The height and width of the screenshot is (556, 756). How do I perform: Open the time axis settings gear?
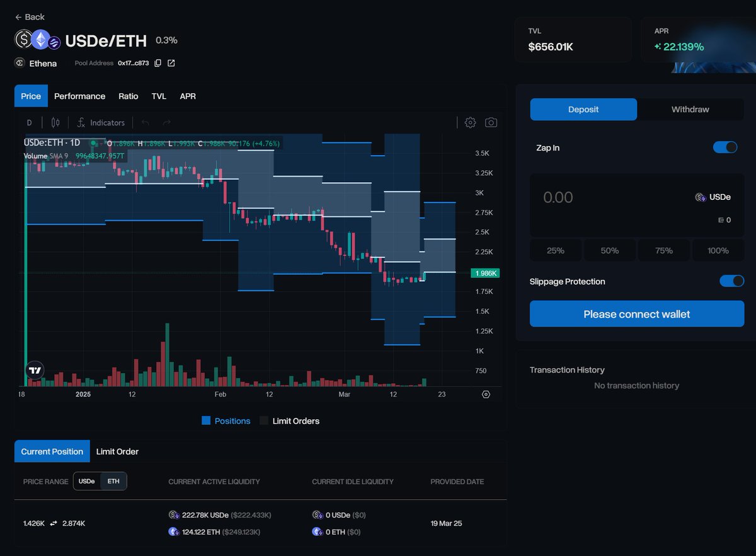coord(486,395)
